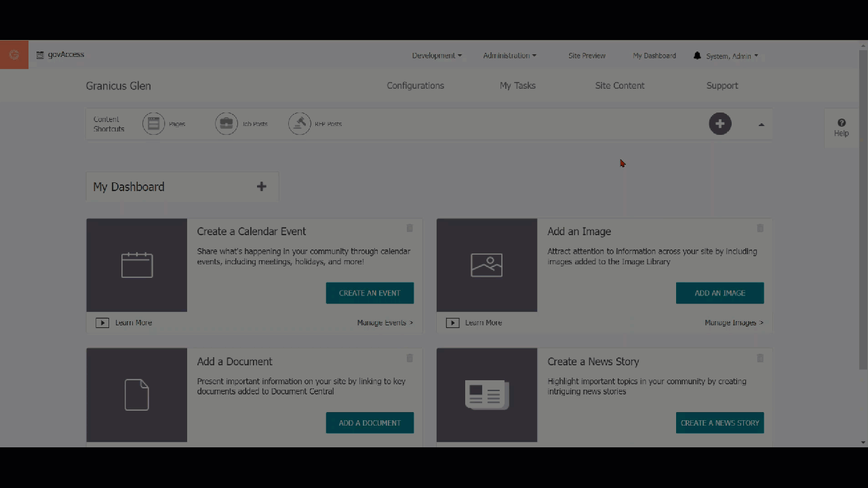Click the orange Granicus logo icon

pyautogui.click(x=14, y=55)
